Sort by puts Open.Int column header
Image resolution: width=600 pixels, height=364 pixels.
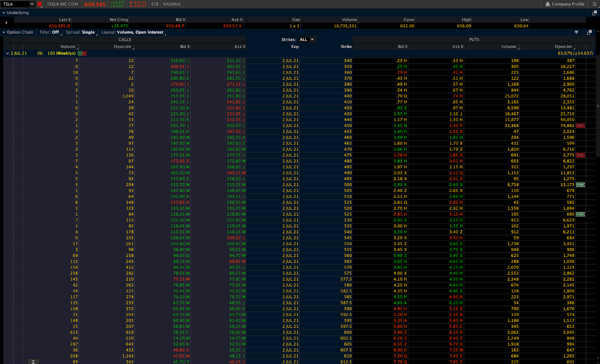pyautogui.click(x=564, y=46)
